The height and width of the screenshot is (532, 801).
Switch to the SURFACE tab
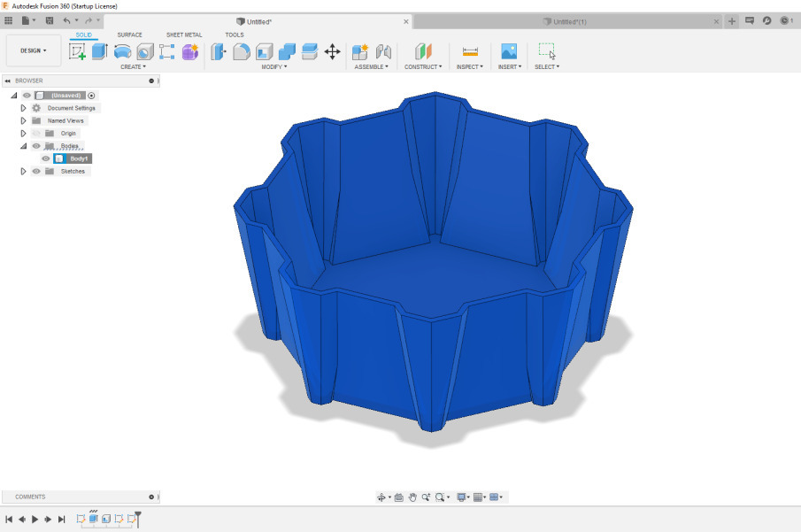(129, 35)
